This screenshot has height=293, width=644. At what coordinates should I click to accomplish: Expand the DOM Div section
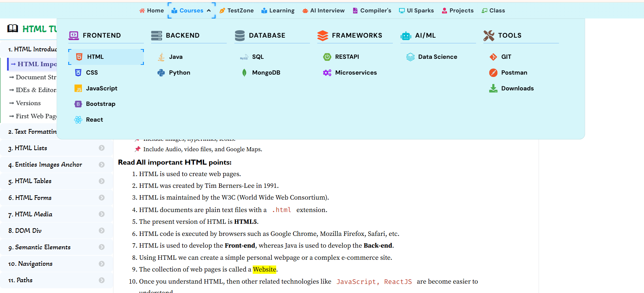tap(102, 231)
